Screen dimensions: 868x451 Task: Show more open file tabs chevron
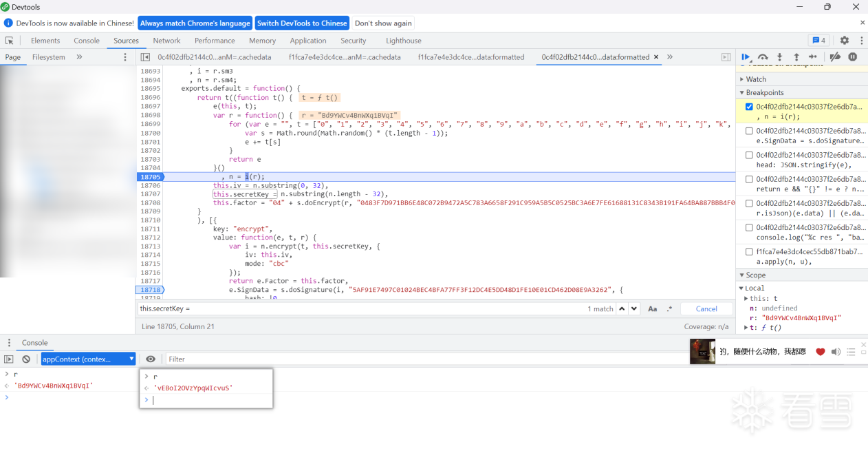pos(670,57)
